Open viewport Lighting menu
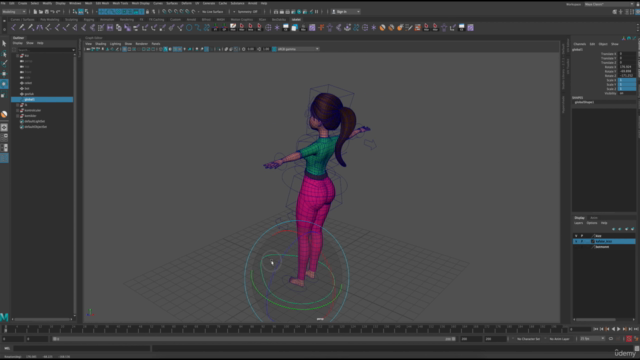The width and height of the screenshot is (640, 360). tap(116, 44)
